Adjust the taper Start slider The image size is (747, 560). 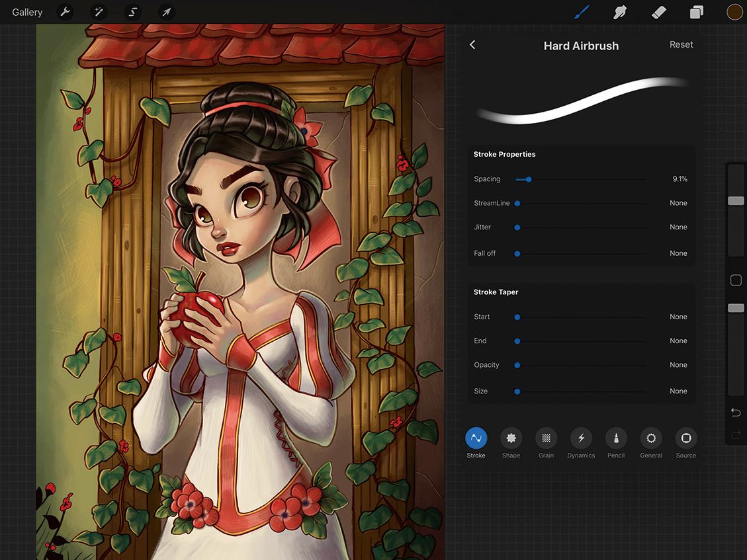(x=581, y=317)
